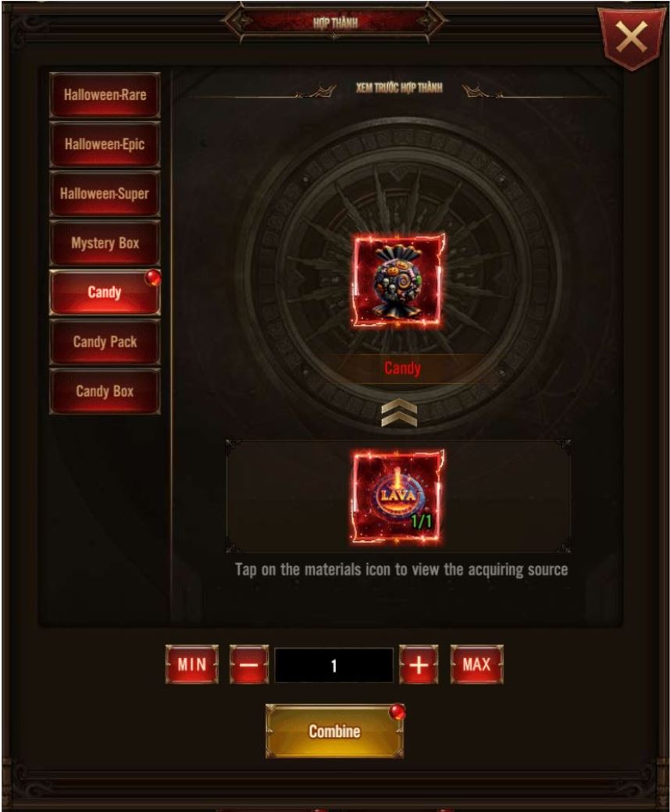Click the red notification dot on Candy tab

(x=152, y=278)
